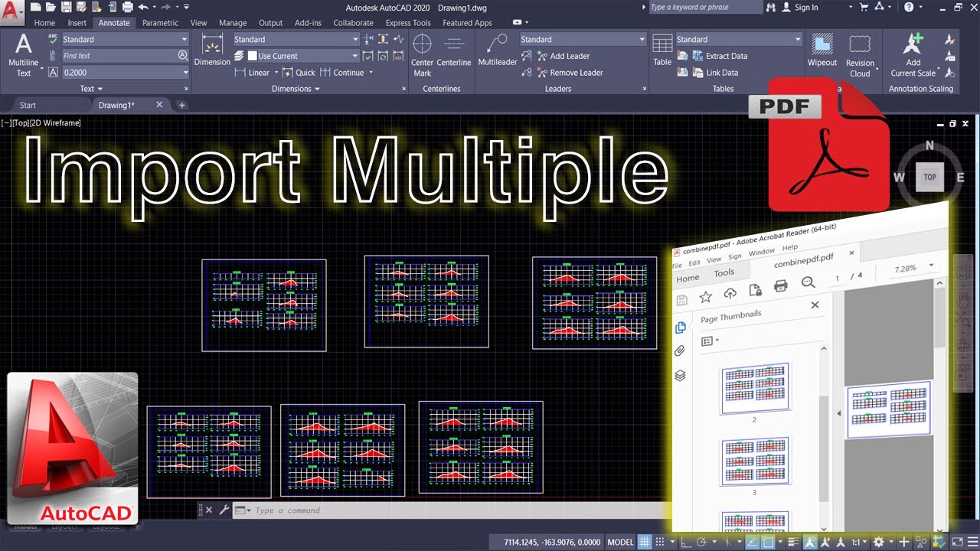Click the Link Data button
The width and height of the screenshot is (980, 551).
715,73
